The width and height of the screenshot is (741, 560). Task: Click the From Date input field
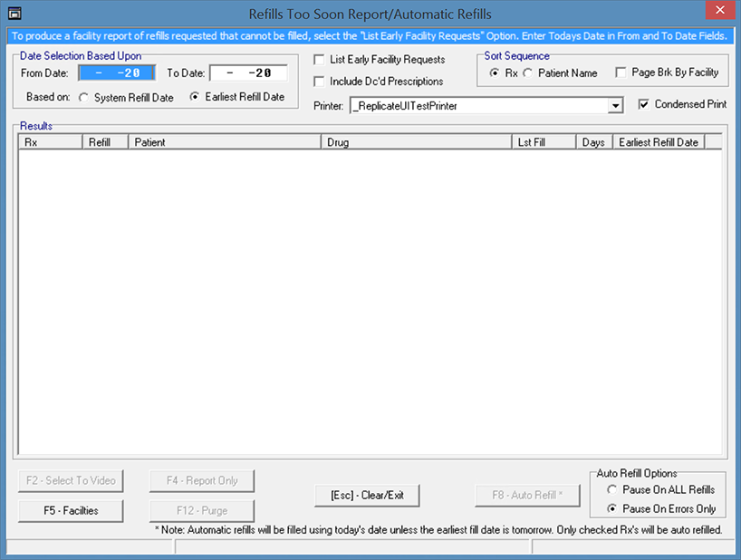tap(117, 73)
